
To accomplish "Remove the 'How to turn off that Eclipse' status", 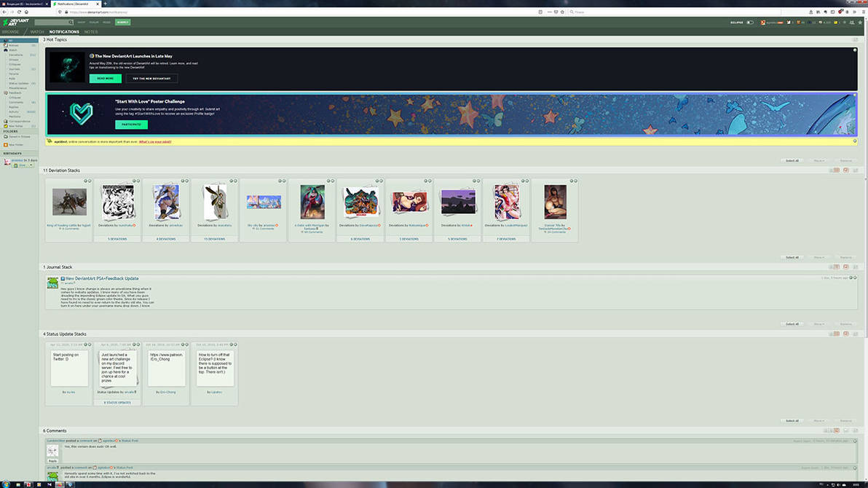I will (235, 345).
